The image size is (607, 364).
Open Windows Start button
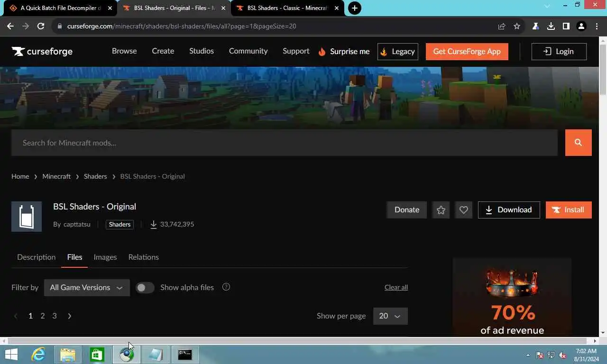11,355
